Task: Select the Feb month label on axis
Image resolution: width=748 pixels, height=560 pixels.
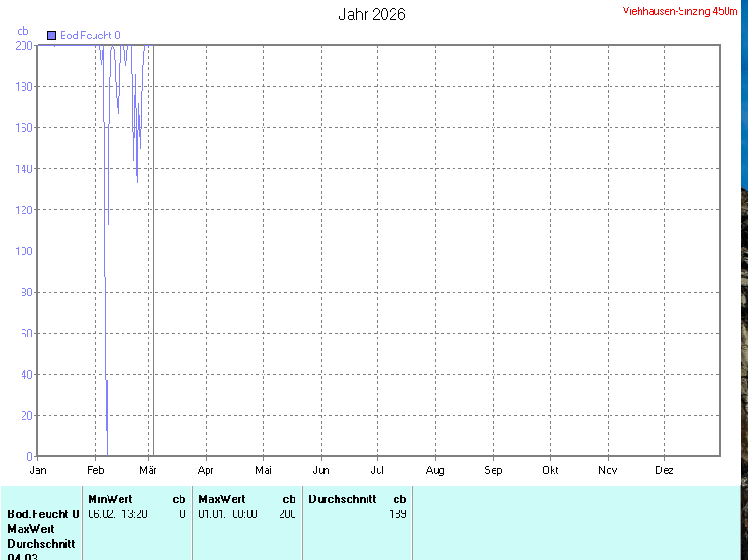Action: point(95,470)
